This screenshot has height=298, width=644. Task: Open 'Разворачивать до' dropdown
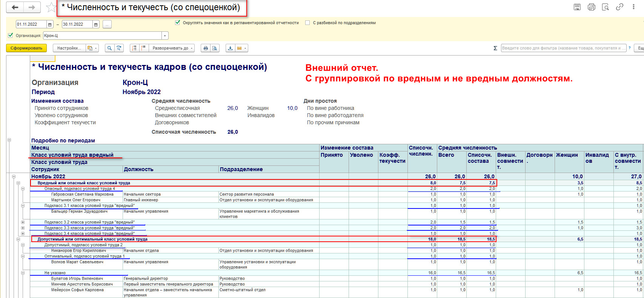(172, 48)
